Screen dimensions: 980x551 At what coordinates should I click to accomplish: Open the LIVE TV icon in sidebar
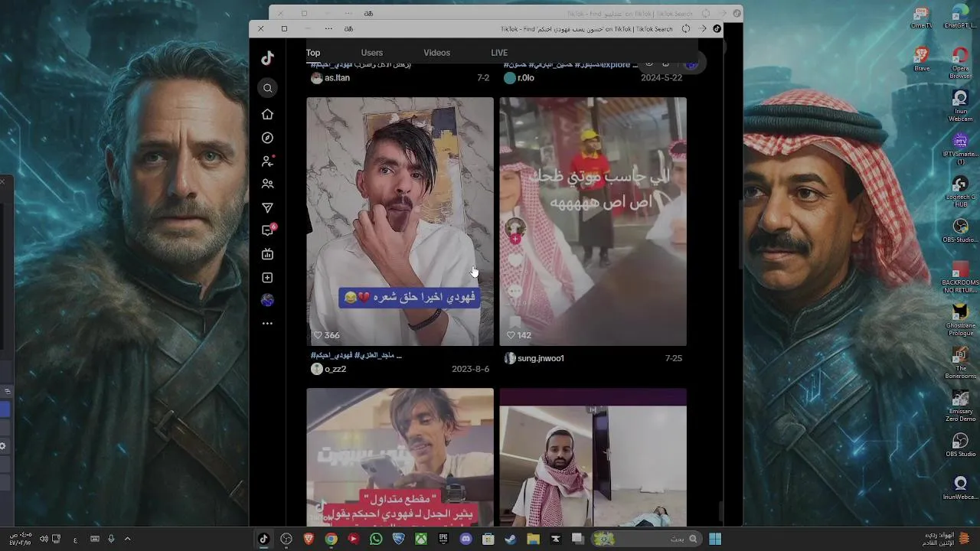[x=267, y=254]
